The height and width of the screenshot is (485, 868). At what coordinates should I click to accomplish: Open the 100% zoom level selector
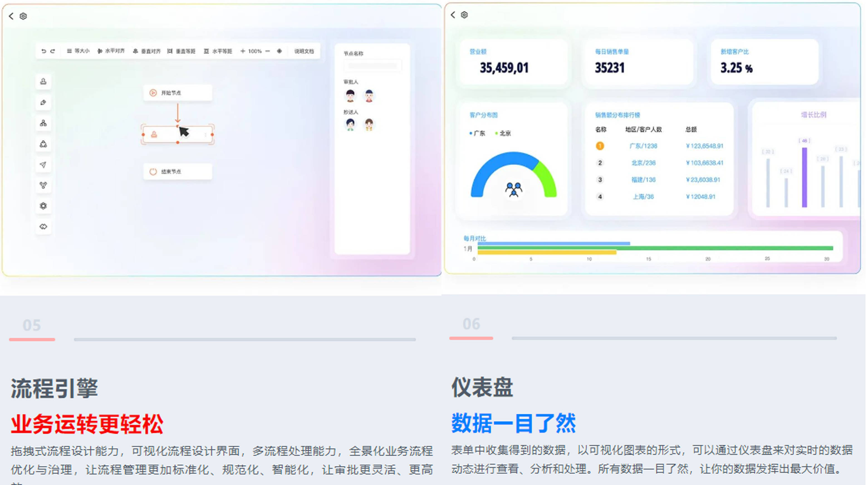point(254,51)
